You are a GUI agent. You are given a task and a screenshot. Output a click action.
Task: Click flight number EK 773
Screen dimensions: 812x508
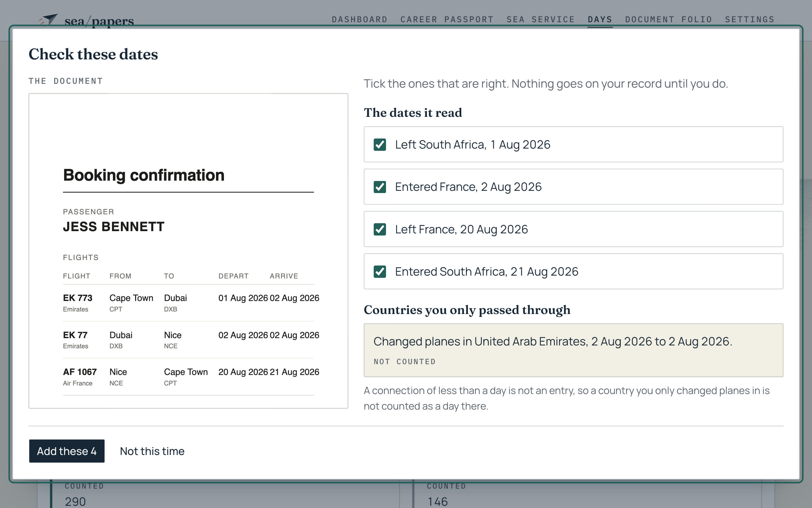(x=77, y=298)
